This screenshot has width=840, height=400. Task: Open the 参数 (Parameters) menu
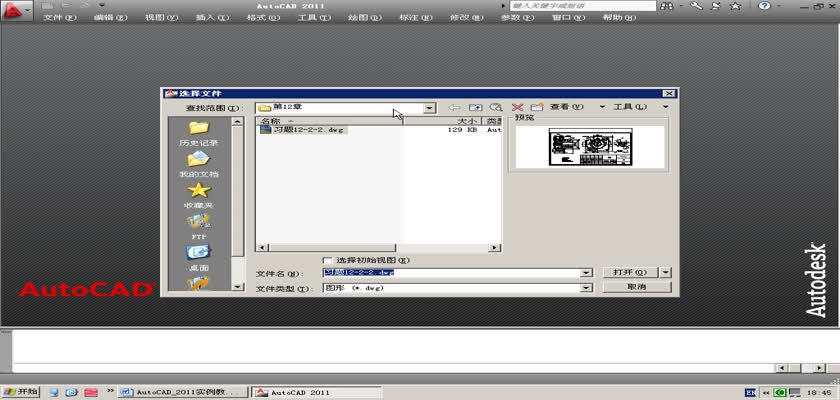point(518,17)
